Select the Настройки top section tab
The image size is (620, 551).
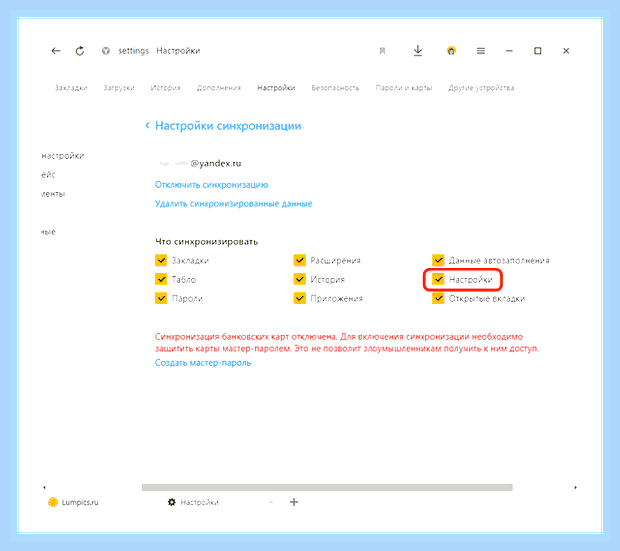click(276, 88)
